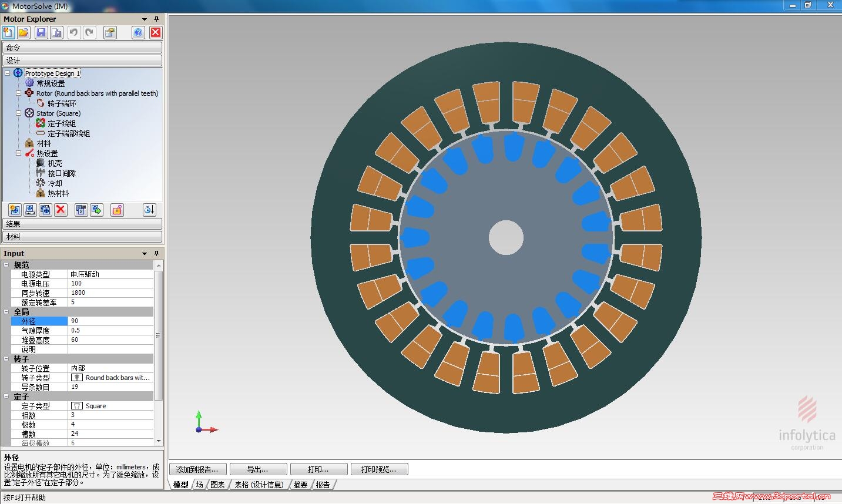Open the 转子类型 Round back bars selector
Image resolution: width=842 pixels, height=504 pixels.
pyautogui.click(x=111, y=378)
